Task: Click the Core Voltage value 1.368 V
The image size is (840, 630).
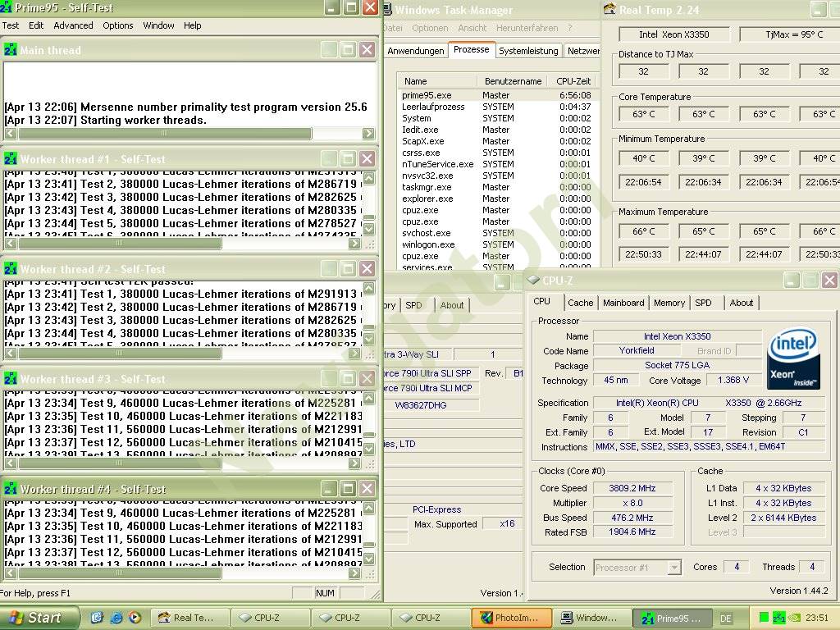Action: point(733,380)
